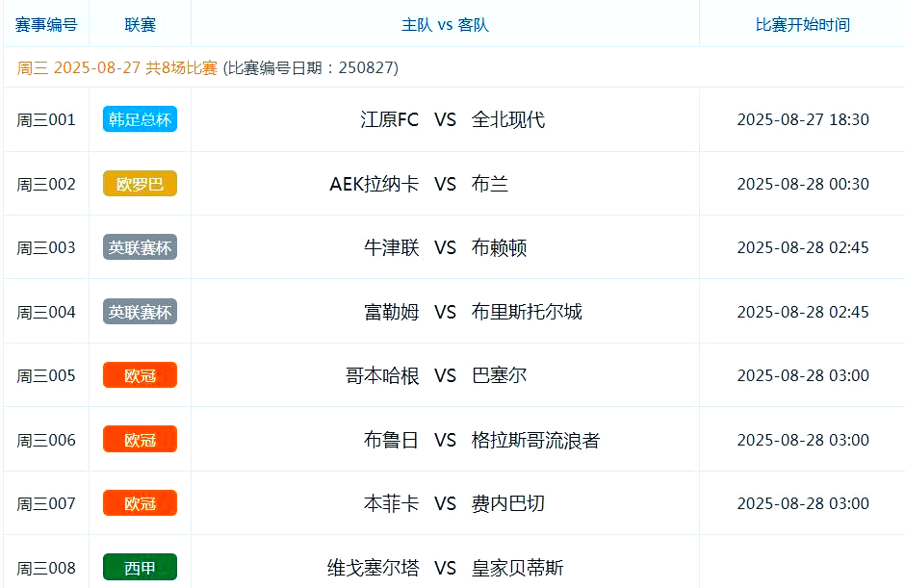The width and height of the screenshot is (905, 588).
Task: Click the match code 周三008
Action: 45,567
